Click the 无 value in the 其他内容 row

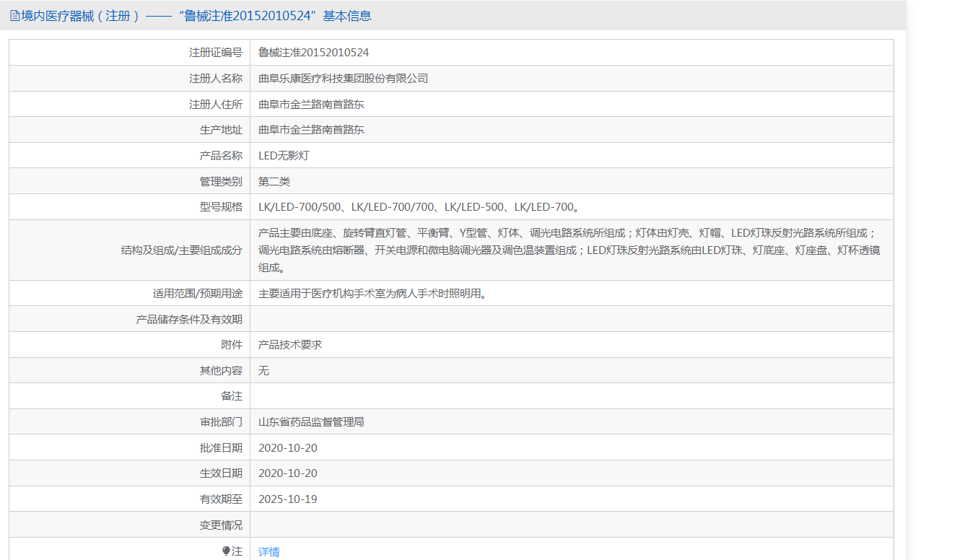pos(264,370)
